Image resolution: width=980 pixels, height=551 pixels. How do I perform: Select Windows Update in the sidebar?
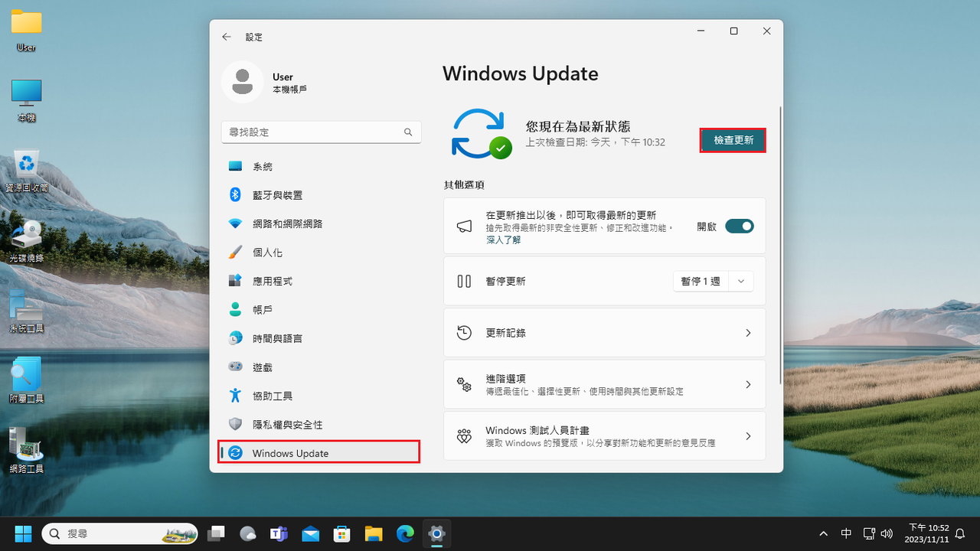pyautogui.click(x=319, y=452)
